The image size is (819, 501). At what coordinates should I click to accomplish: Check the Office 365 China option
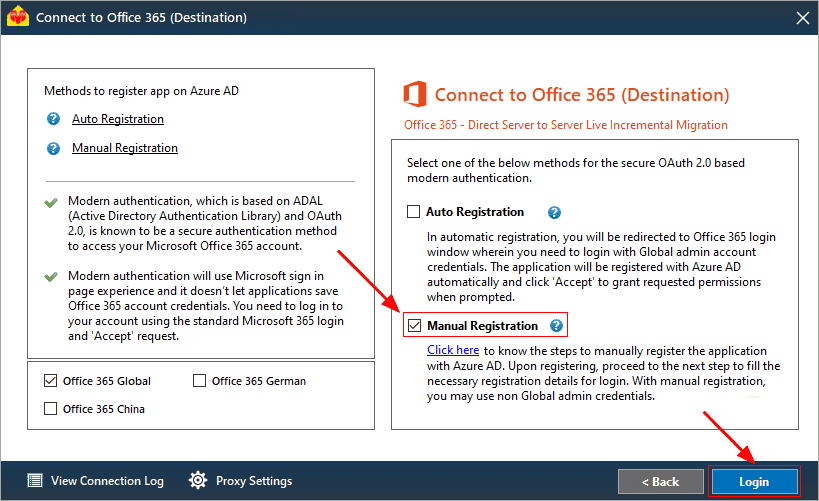(50, 409)
